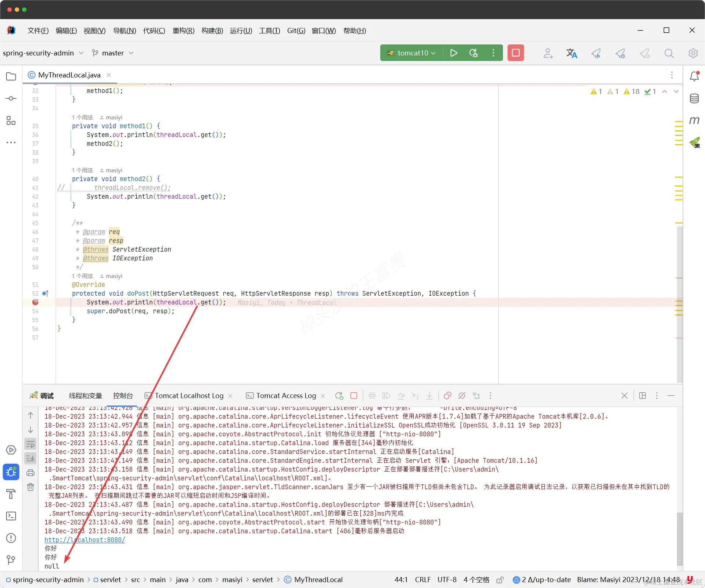Toggle read-only lock icon in status bar
The height and width of the screenshot is (588, 705).
coord(500,580)
